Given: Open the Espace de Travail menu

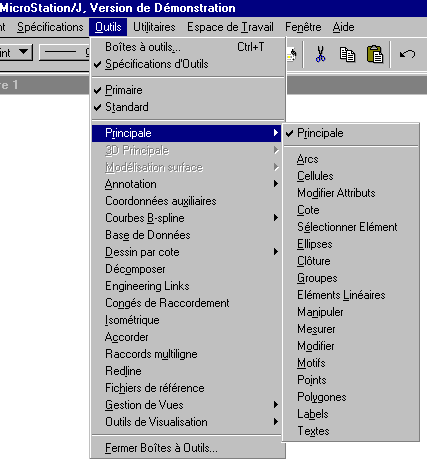Looking at the screenshot, I should click(230, 27).
